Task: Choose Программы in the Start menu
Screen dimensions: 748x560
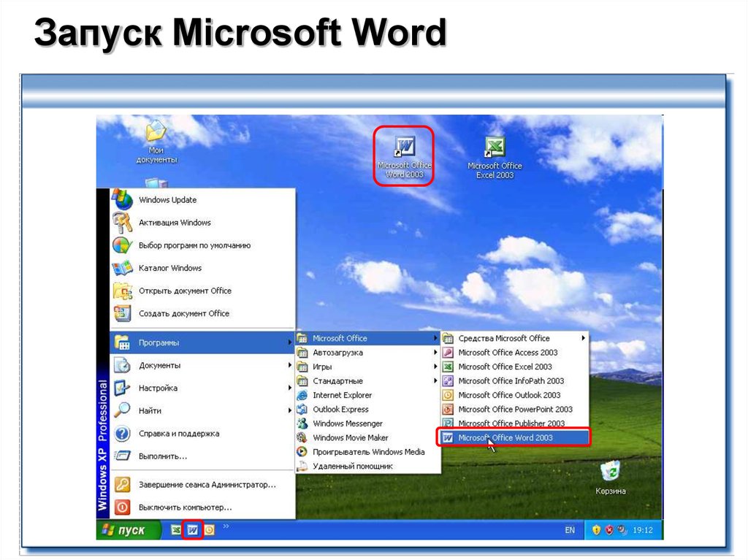Action: pos(202,342)
